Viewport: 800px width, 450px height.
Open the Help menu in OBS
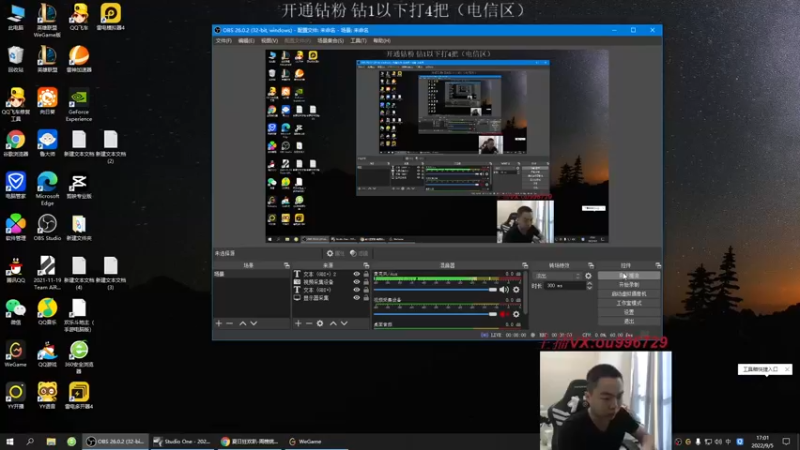coord(382,40)
